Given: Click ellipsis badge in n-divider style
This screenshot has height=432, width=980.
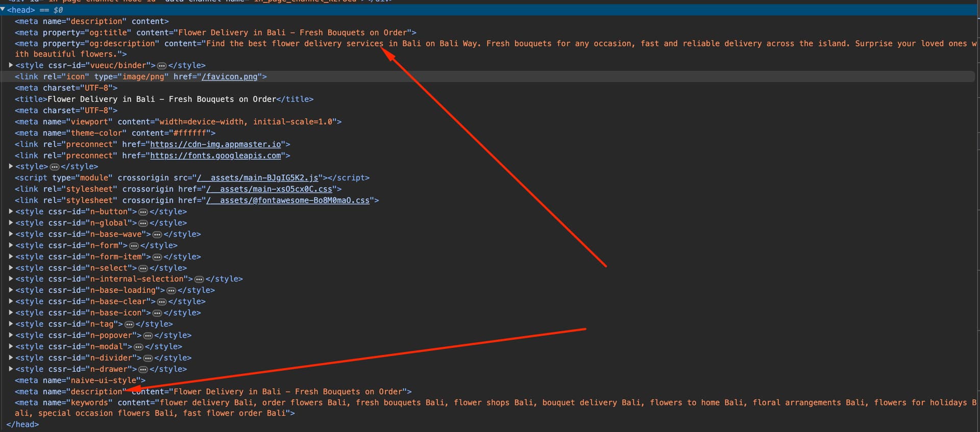Looking at the screenshot, I should pyautogui.click(x=148, y=358).
